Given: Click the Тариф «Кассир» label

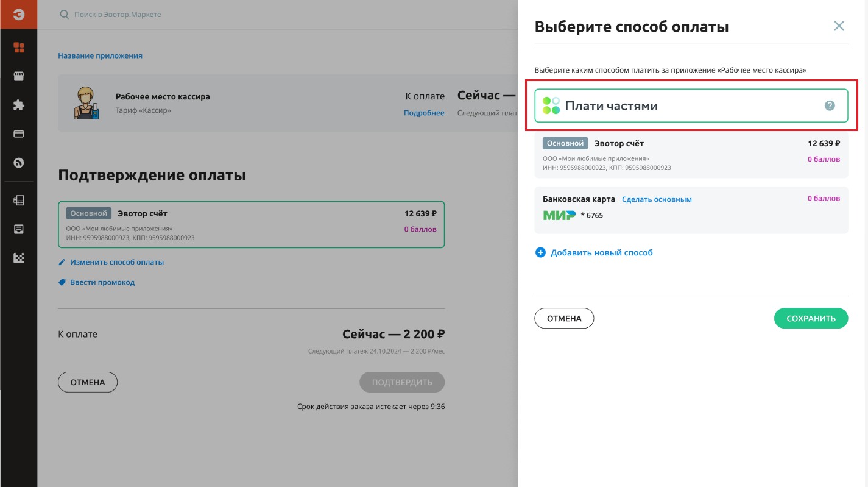Looking at the screenshot, I should [x=143, y=111].
